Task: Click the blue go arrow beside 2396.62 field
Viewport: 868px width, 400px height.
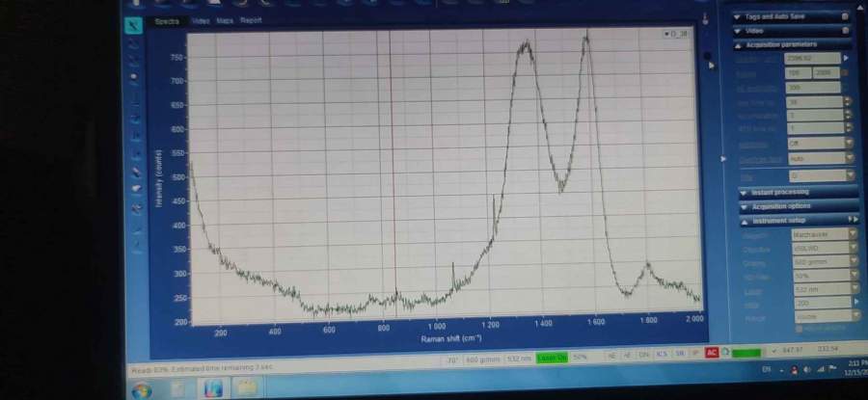Action: click(x=846, y=58)
